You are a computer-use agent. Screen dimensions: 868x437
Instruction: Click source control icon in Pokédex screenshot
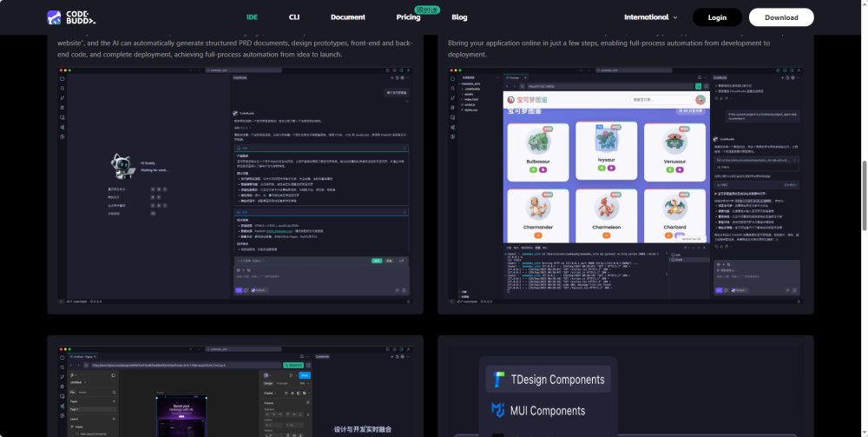(453, 98)
